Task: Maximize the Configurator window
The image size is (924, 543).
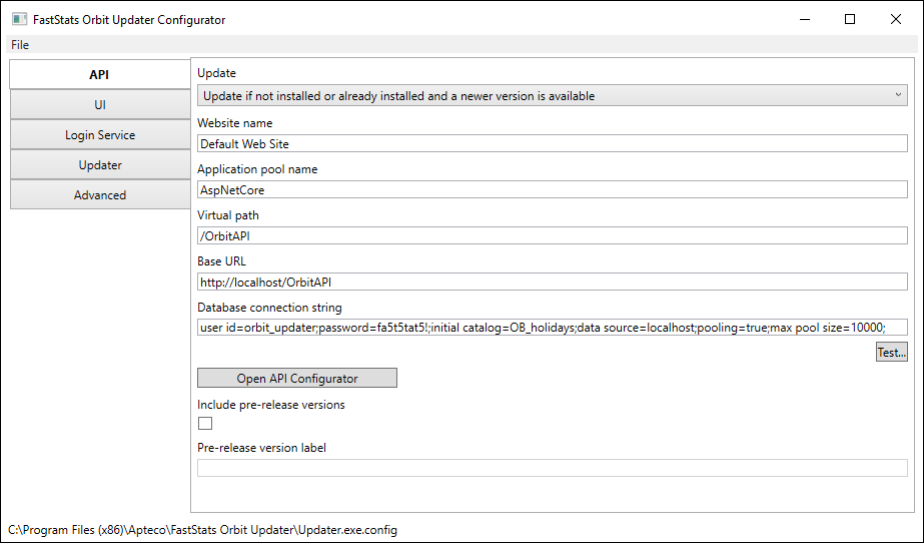Action: (850, 19)
